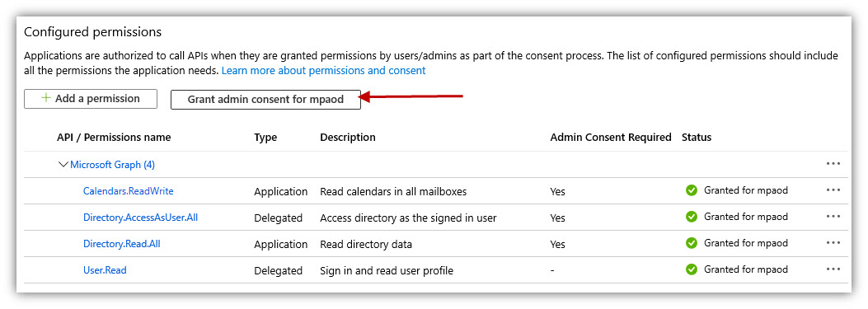Click green granted checkmark for Directory.AccessAsUser.All
Screen dimensions: 868x309
(692, 217)
